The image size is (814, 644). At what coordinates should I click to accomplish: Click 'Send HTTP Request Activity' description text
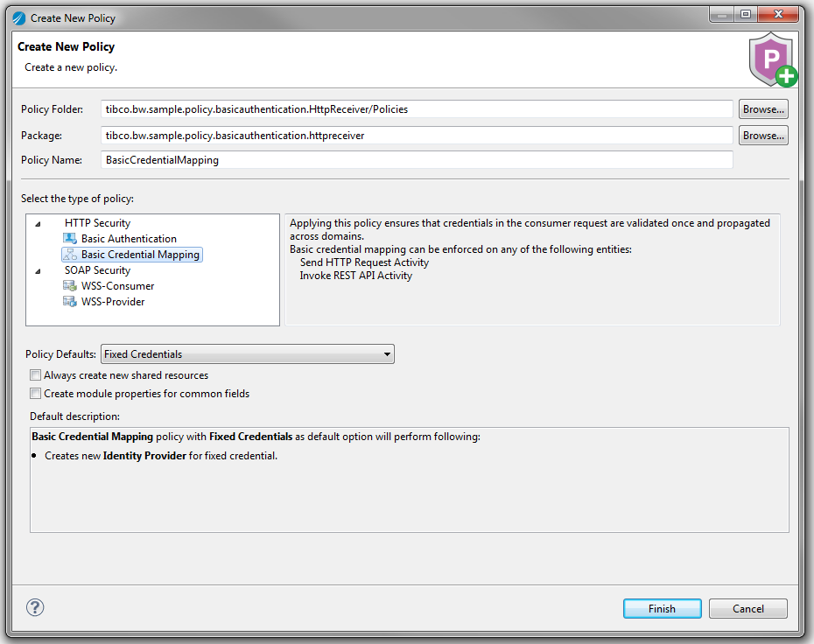coord(364,262)
